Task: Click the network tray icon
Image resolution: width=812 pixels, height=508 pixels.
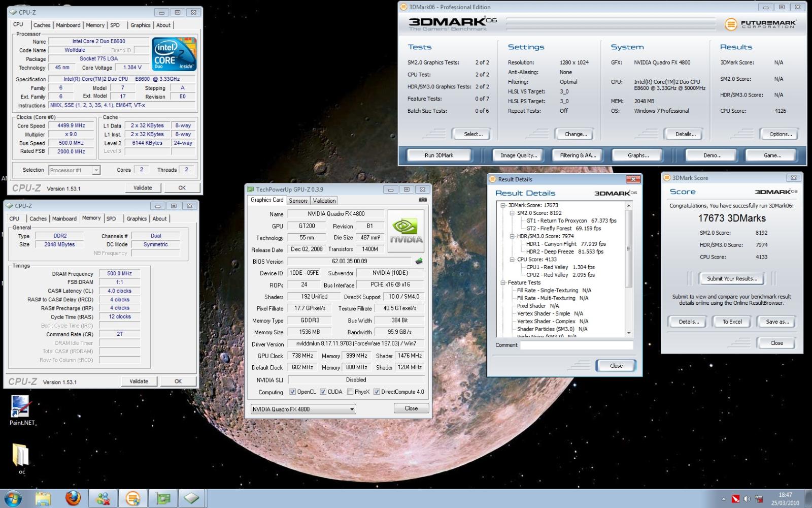Action: (759, 499)
